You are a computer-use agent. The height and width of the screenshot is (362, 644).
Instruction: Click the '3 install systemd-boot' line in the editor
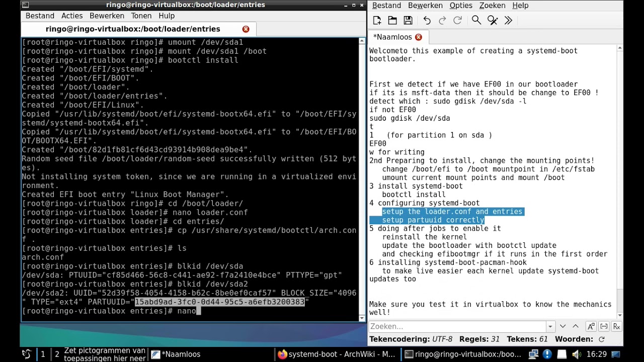(x=416, y=186)
